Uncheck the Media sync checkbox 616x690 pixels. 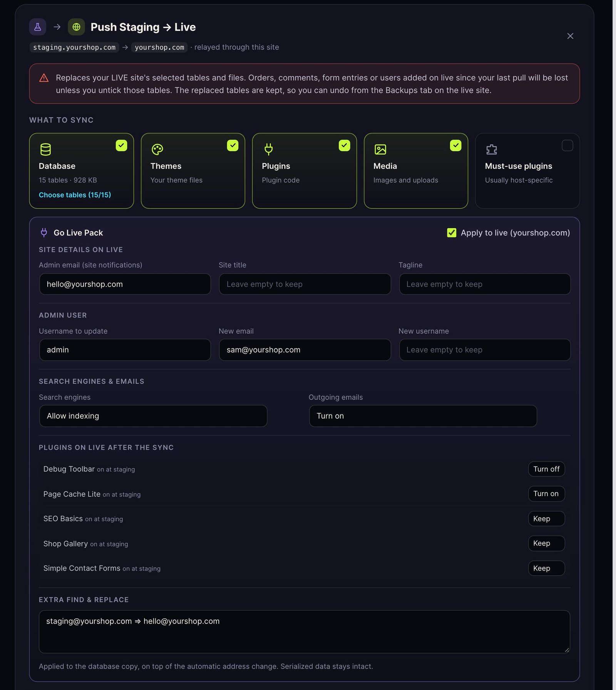(455, 145)
